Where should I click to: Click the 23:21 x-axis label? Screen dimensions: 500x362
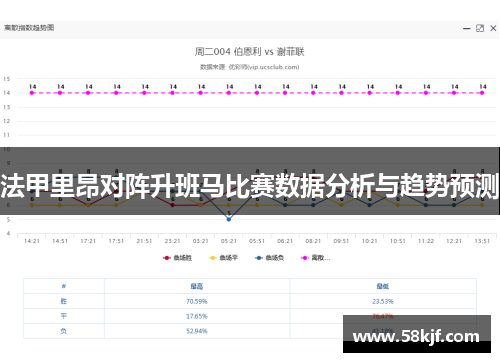coord(172,241)
